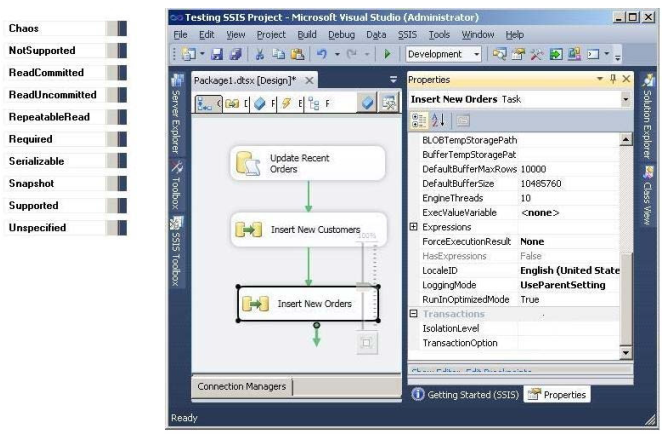
Task: Open the Development configuration dropdown
Action: [x=476, y=54]
